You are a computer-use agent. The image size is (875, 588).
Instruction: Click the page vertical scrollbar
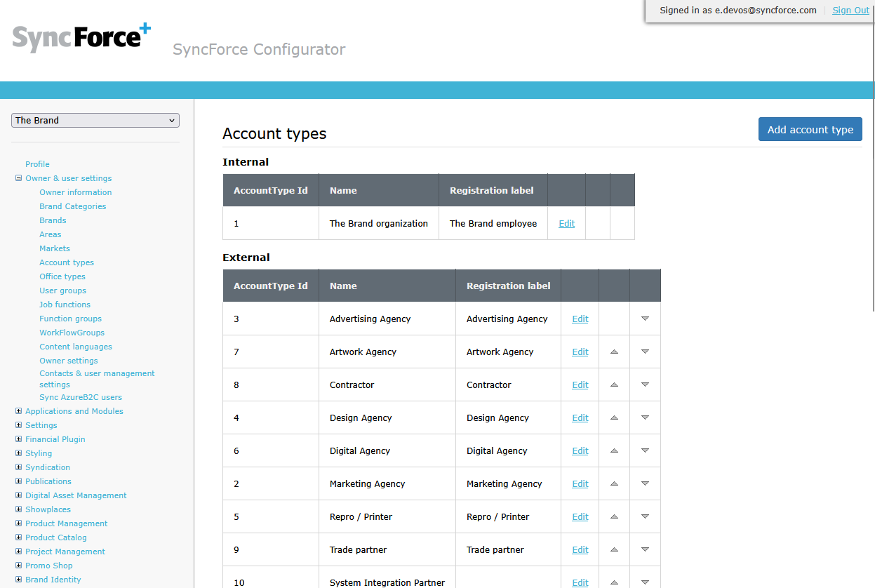pos(872,211)
